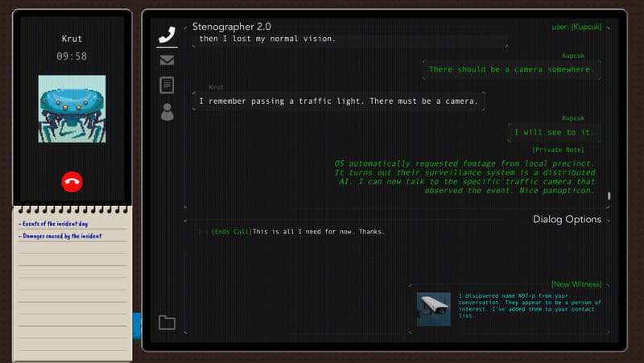This screenshot has width=644, height=363.
Task: Click the 09:58 call timer
Action: point(72,56)
